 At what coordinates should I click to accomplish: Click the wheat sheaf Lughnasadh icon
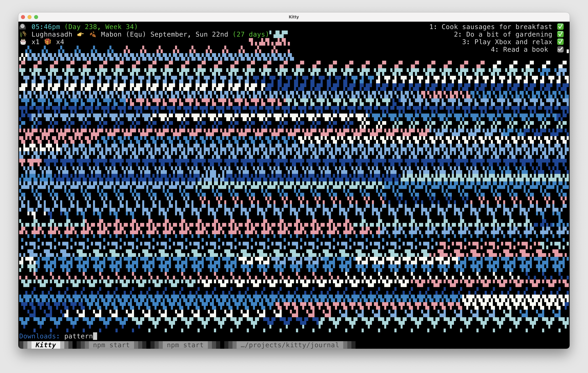[x=23, y=34]
